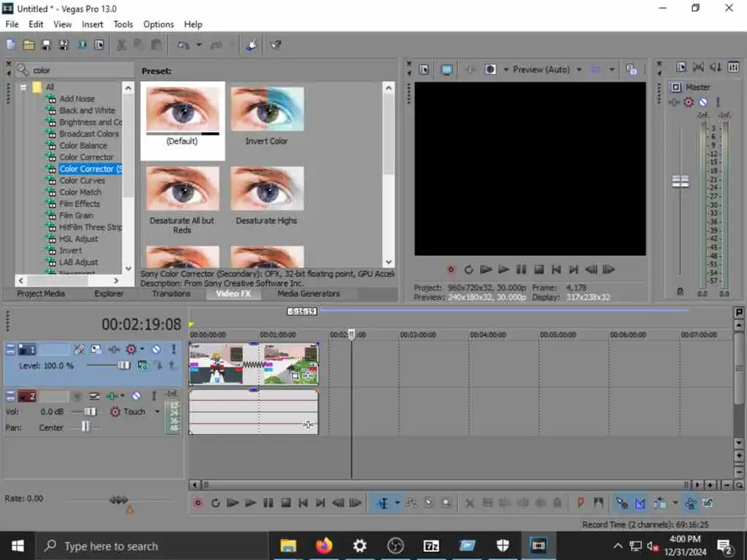Image resolution: width=747 pixels, height=560 pixels.
Task: Open the Auto Ripple mode dropdown
Action: 676,503
